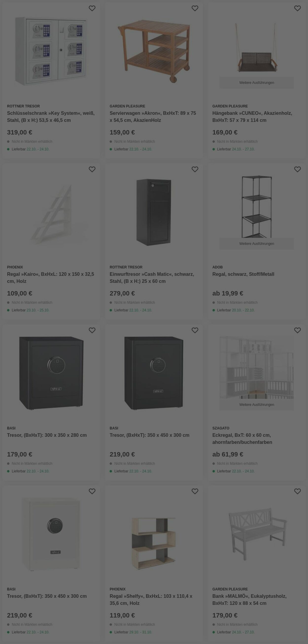The image size is (308, 644).
Task: Open Regal Shelfy product title link
Action: (x=151, y=600)
